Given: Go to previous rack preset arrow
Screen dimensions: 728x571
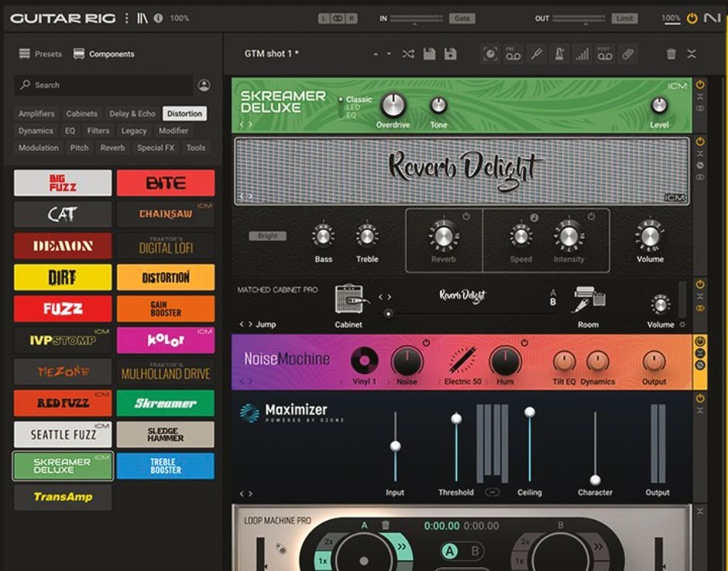Looking at the screenshot, I should pyautogui.click(x=375, y=53).
